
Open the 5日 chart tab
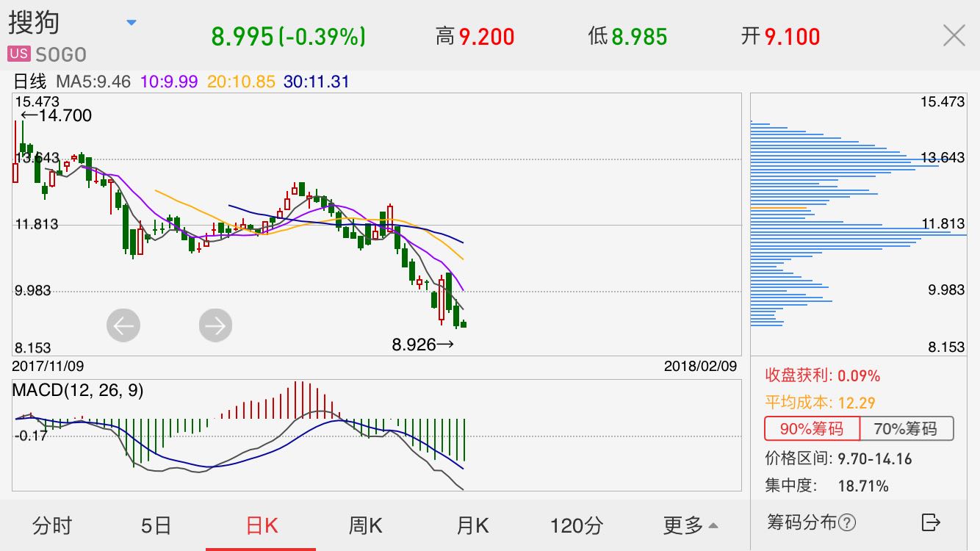pos(156,525)
